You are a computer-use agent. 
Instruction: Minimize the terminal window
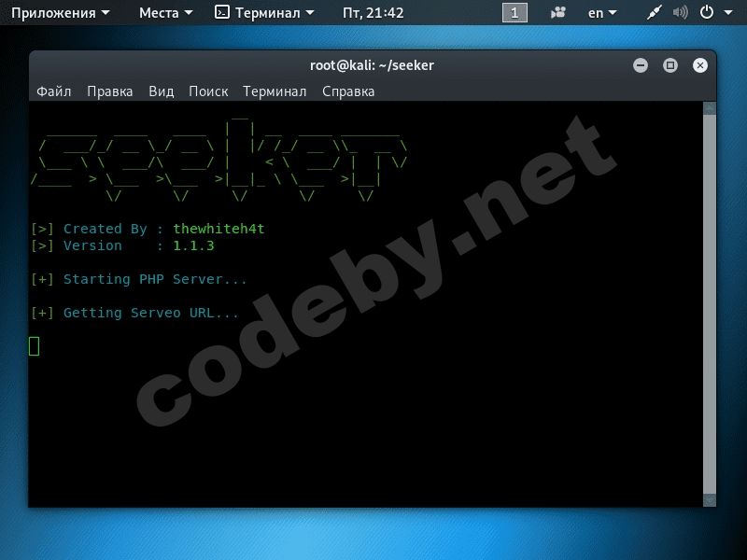point(641,65)
